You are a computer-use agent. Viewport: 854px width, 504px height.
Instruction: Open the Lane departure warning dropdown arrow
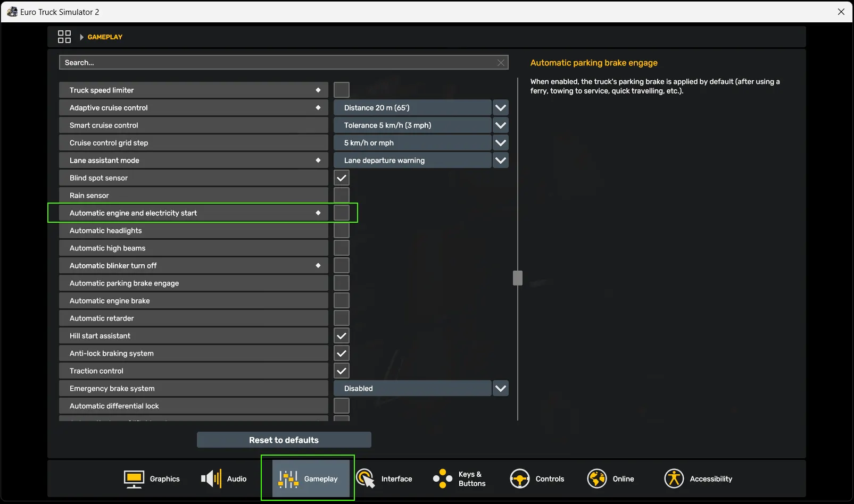(501, 160)
